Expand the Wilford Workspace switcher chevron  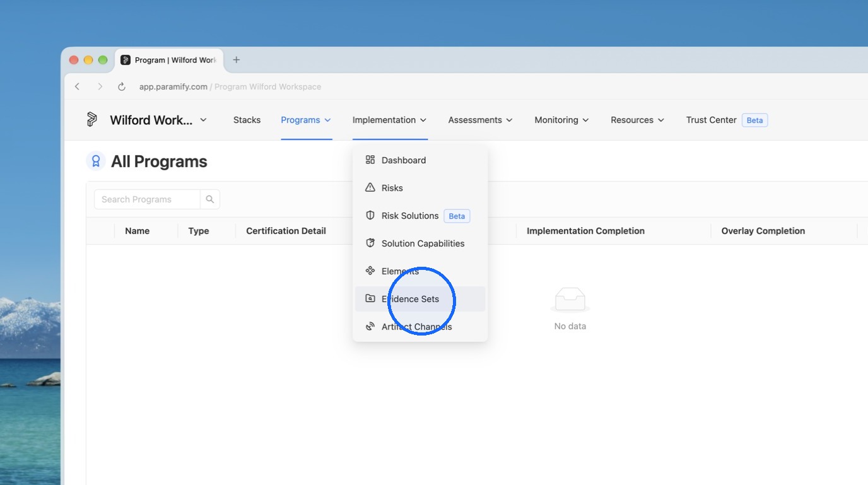pos(203,120)
